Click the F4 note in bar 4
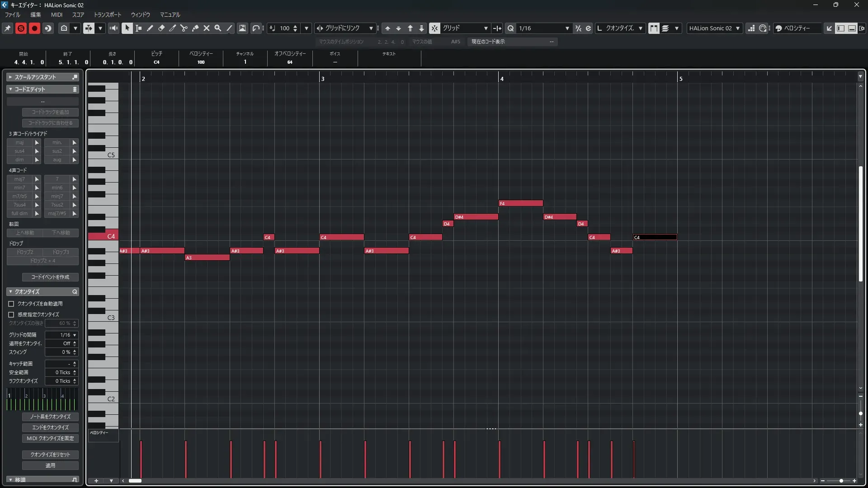 (x=521, y=203)
